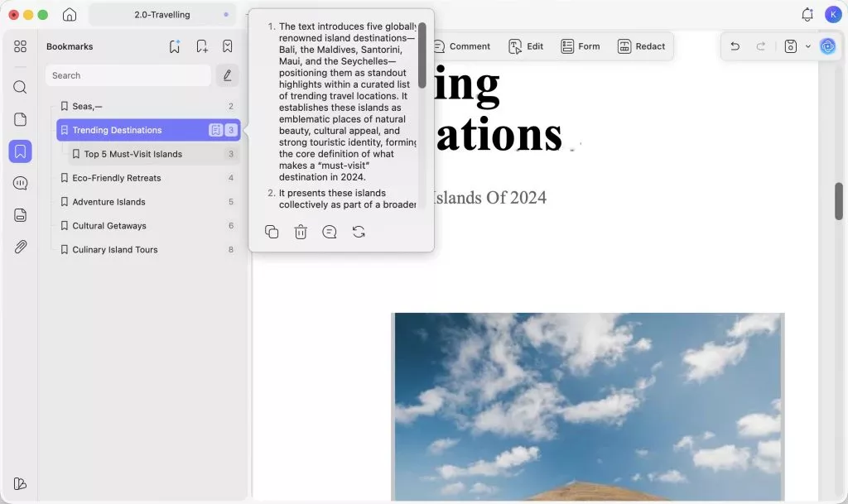Open the Comment tool
Screen dimensions: 848x504
point(462,46)
